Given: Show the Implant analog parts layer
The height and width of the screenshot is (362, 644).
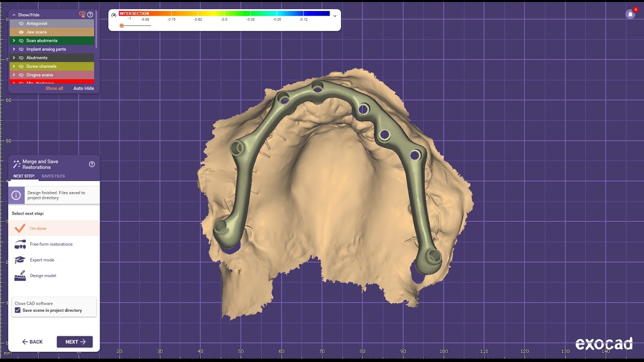Looking at the screenshot, I should tap(21, 49).
